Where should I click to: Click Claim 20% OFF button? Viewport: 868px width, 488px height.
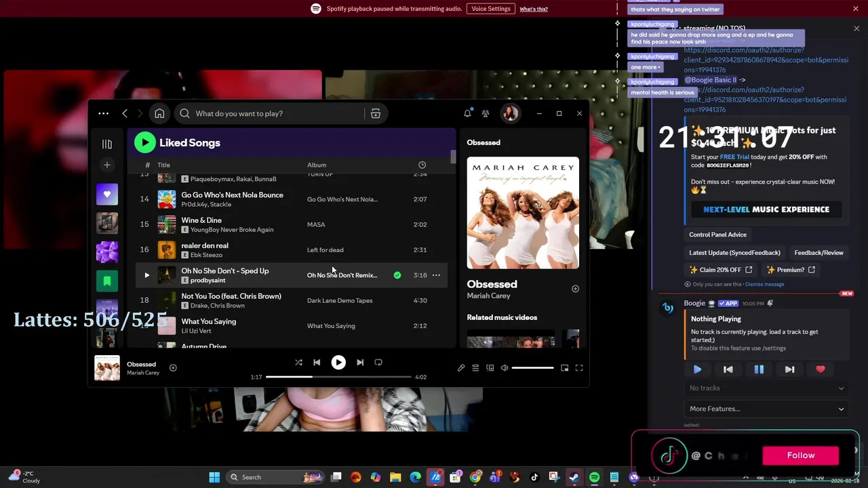(x=722, y=270)
